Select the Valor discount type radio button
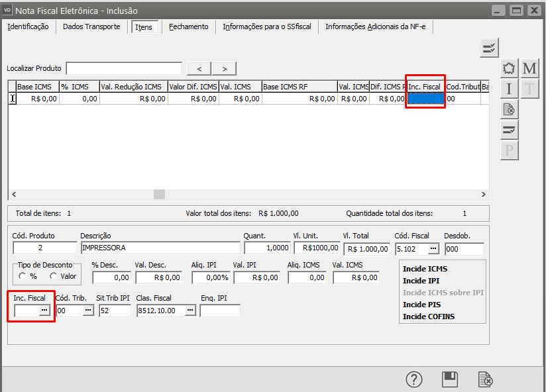Image resolution: width=546 pixels, height=392 pixels. pos(53,276)
